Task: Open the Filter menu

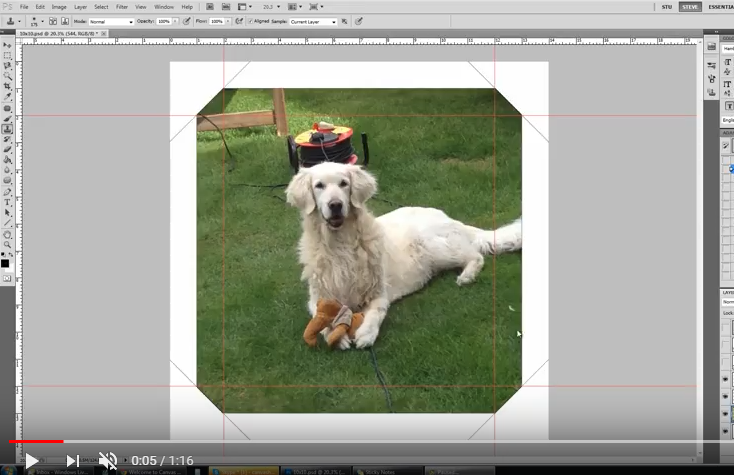Action: pyautogui.click(x=122, y=7)
